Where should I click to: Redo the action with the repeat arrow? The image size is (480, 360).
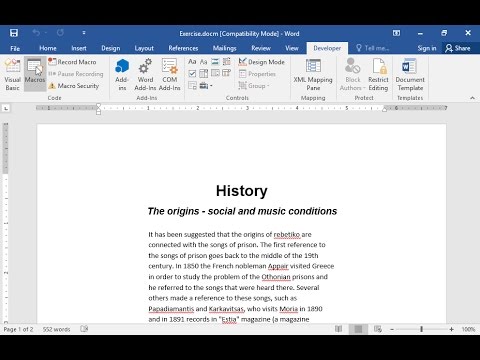(x=60, y=33)
